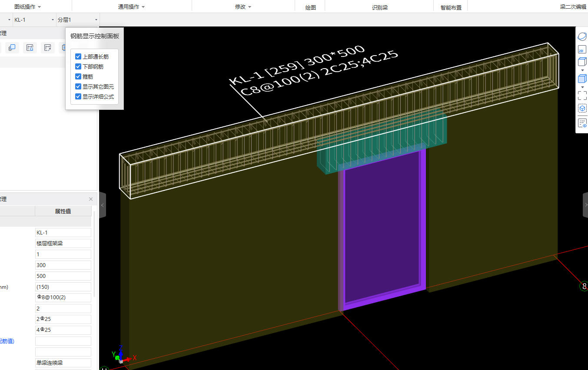Click the dashed cube local 3D icon
The image size is (588, 370).
582,108
